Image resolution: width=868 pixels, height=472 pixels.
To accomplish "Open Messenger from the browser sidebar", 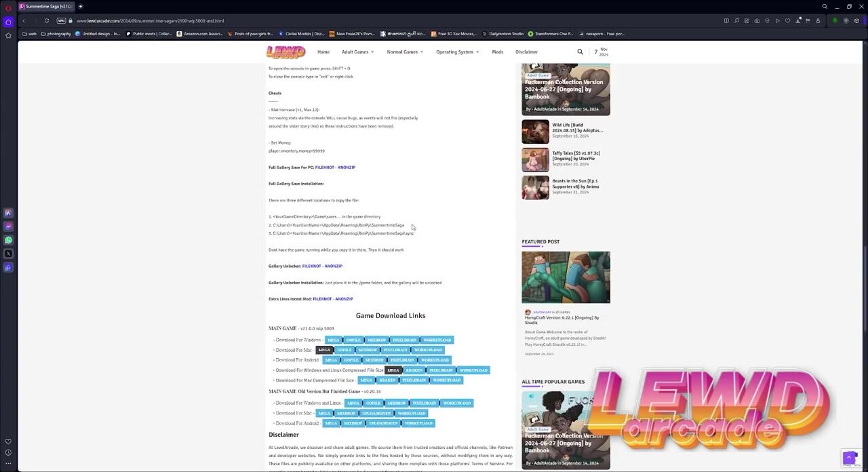I will point(8,227).
